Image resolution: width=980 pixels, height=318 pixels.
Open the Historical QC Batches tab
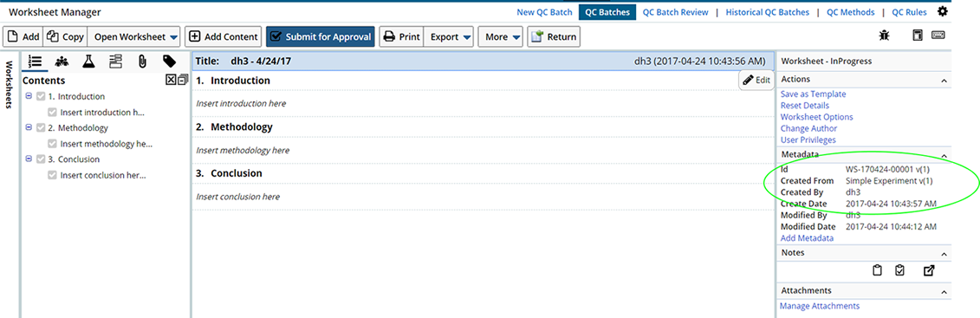pyautogui.click(x=767, y=12)
